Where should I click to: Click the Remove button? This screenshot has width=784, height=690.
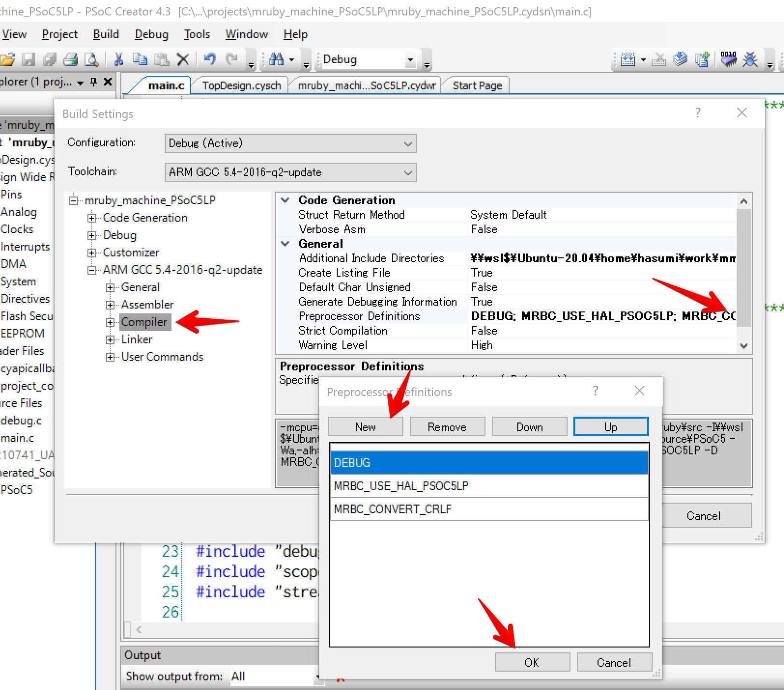pos(447,427)
